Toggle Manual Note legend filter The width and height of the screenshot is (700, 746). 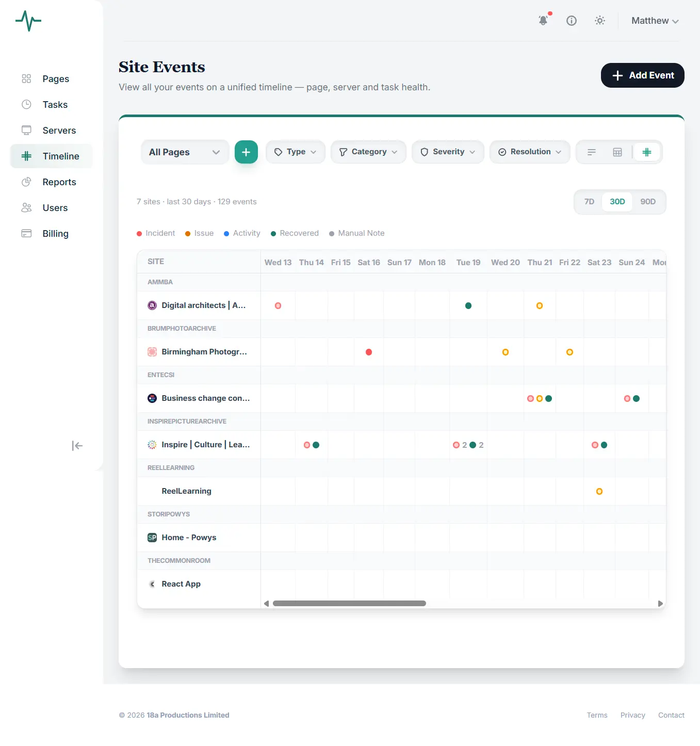coord(357,233)
